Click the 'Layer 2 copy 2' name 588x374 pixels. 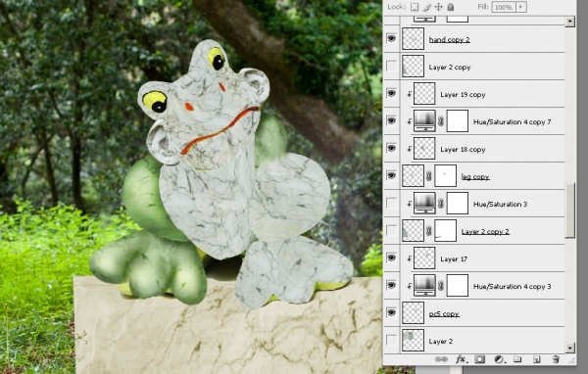[x=485, y=232]
